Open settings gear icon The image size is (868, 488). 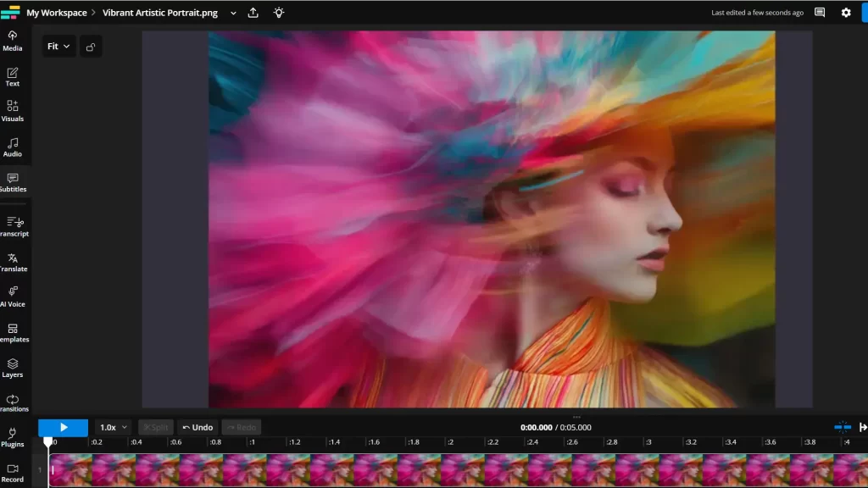coord(845,13)
